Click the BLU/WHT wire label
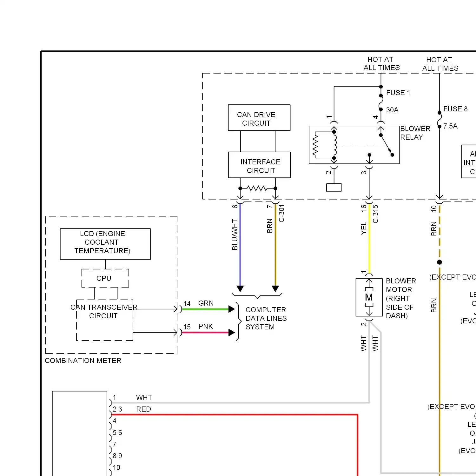Screen dimensions: 476x476 (x=235, y=235)
